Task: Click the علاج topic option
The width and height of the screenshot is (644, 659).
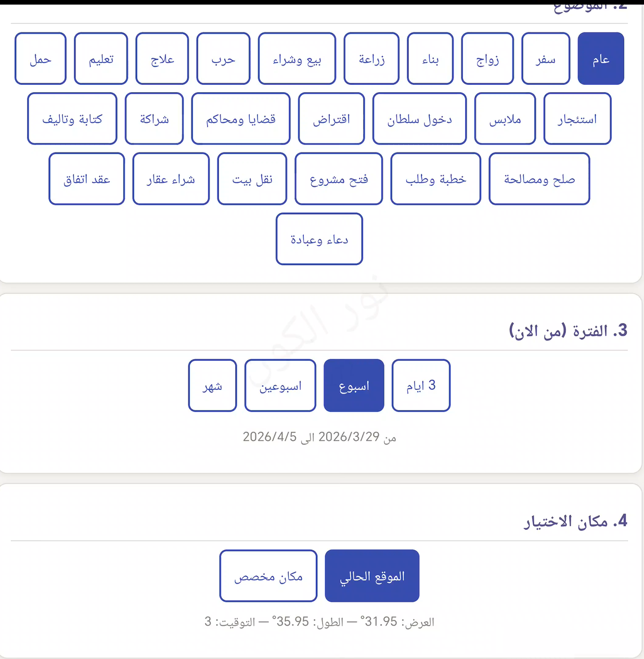Action: [x=162, y=59]
